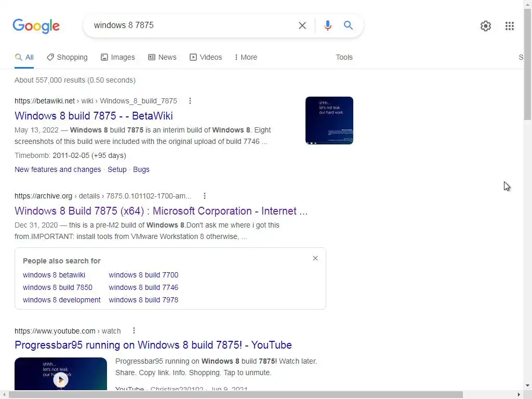532x399 pixels.
Task: Click the betawiki.net URL breadcrumb
Action: click(x=96, y=101)
